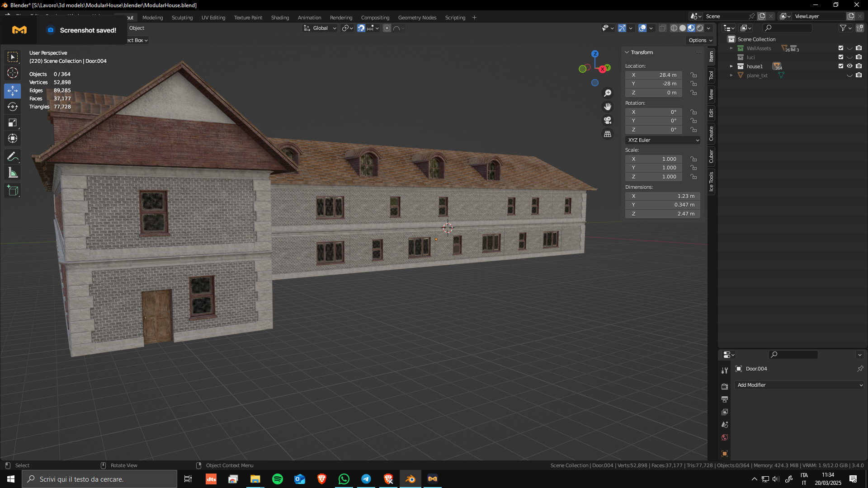Image resolution: width=868 pixels, height=488 pixels.
Task: Collapse the Transform panel
Action: pyautogui.click(x=627, y=52)
